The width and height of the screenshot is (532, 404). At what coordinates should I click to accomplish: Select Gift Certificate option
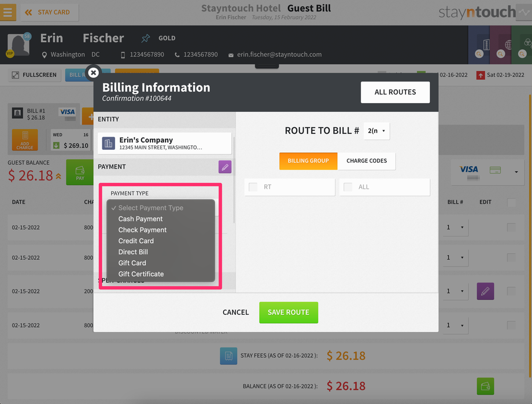(161, 274)
